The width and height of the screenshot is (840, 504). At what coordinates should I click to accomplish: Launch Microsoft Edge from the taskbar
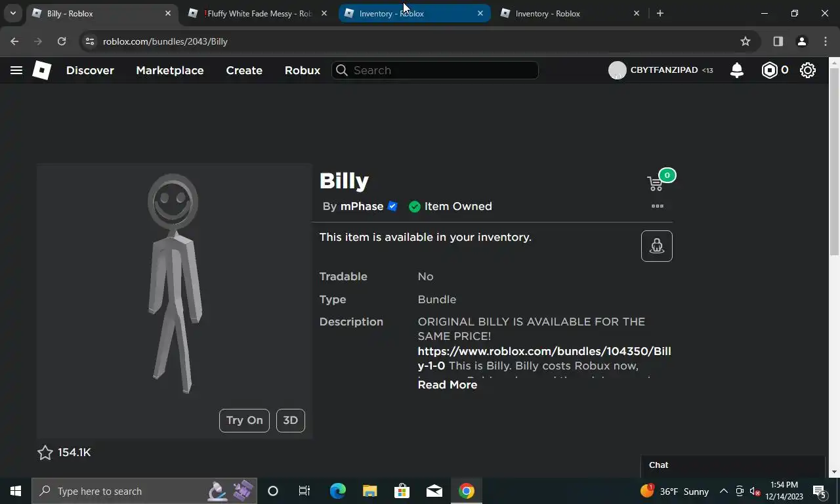pos(337,491)
